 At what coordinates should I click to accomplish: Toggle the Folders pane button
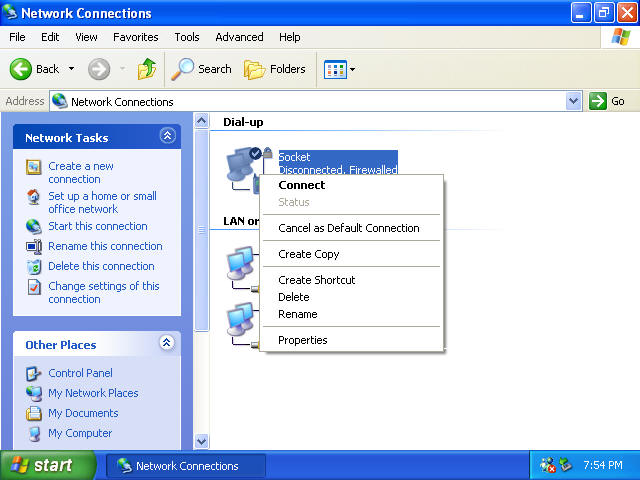(275, 69)
